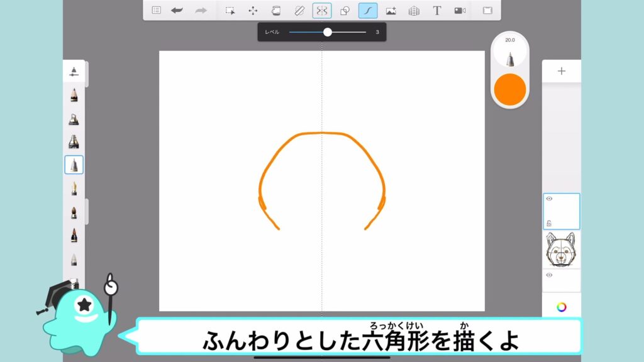Select the Text tool
Screen dimensions: 644x362
[437, 10]
